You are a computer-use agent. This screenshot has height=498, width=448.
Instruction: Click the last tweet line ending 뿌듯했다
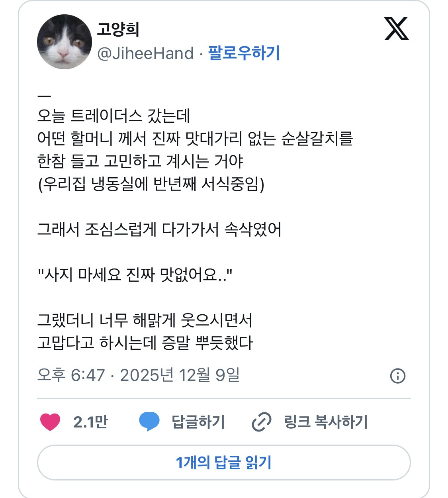pos(145,343)
